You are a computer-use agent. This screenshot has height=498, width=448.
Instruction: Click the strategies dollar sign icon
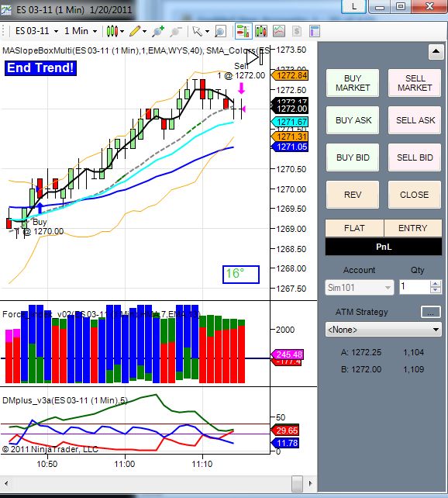click(297, 31)
